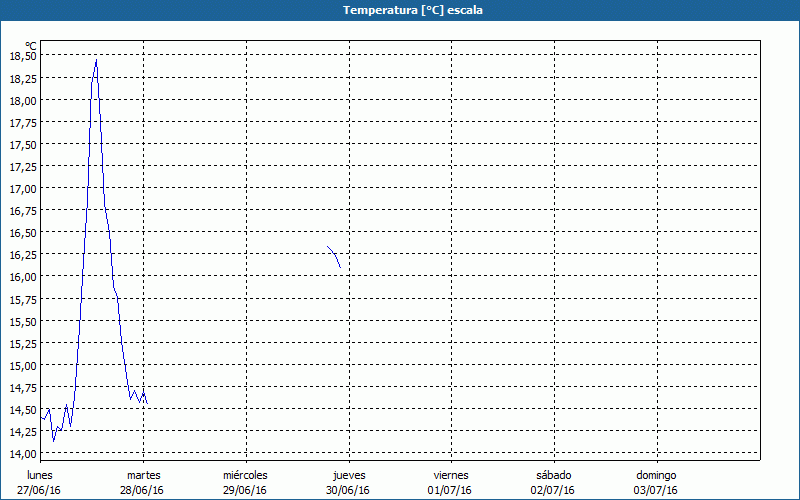Click the short curve segment near jueves
The height and width of the screenshot is (500, 800).
335,255
